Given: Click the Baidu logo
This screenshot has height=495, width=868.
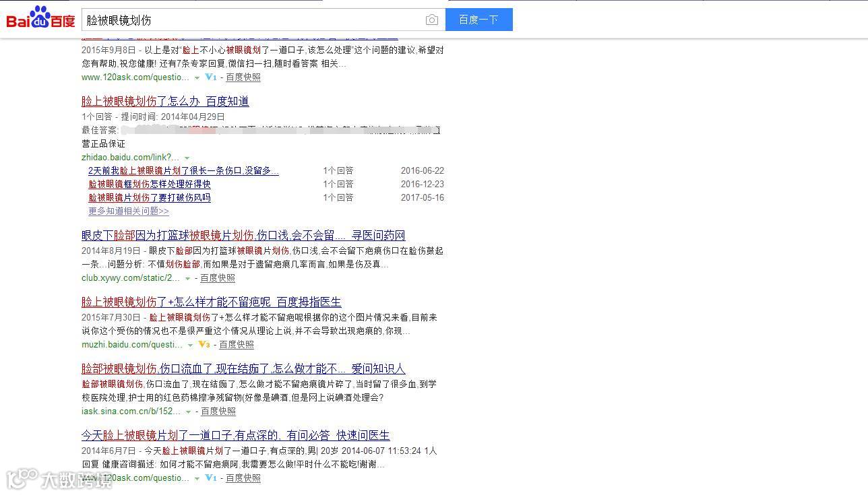Looking at the screenshot, I should point(40,18).
